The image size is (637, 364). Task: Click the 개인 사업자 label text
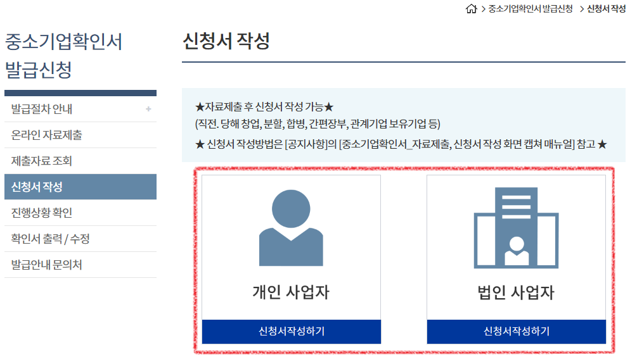tap(291, 292)
